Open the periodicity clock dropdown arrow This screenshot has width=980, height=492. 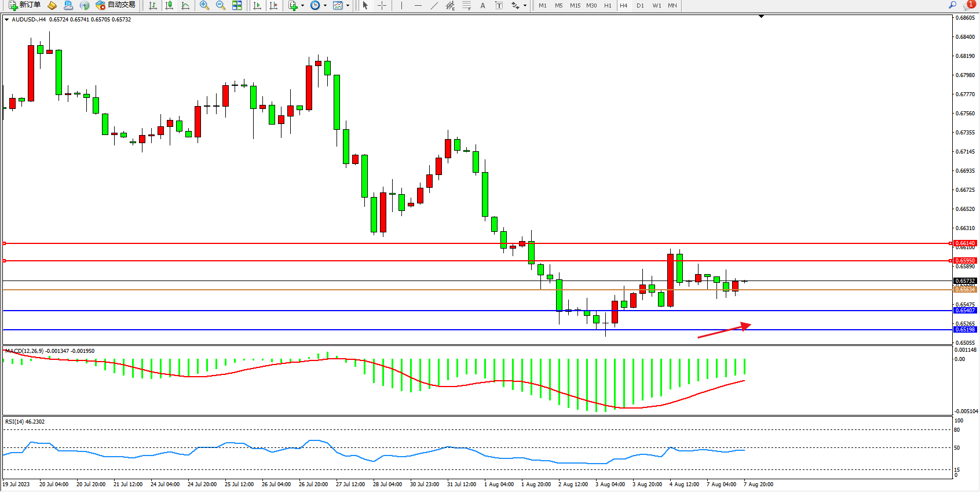pyautogui.click(x=325, y=6)
